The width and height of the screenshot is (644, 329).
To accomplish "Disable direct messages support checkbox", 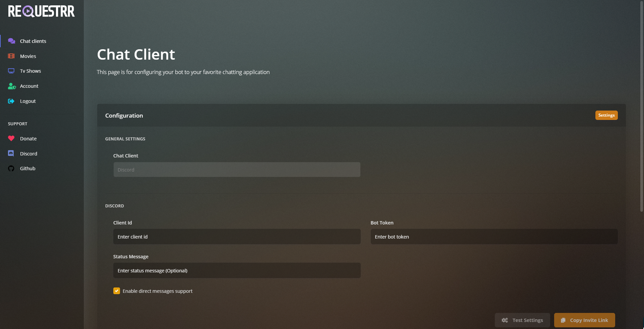I will [117, 291].
